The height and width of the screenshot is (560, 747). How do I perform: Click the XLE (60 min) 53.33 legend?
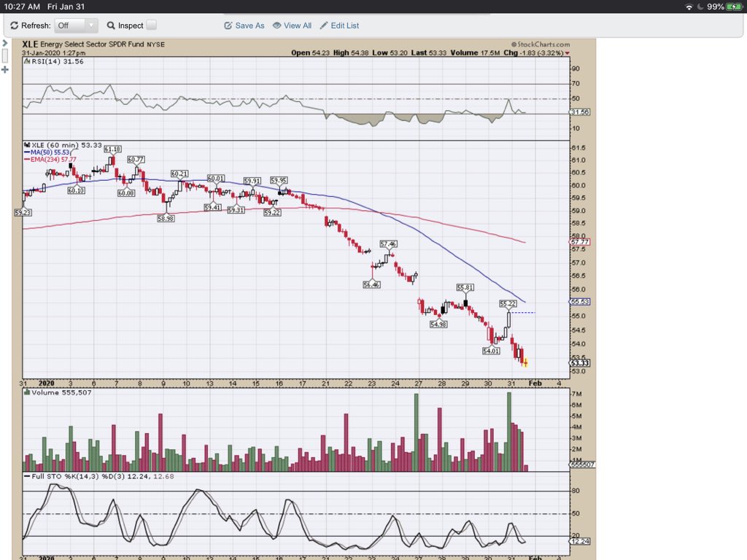pos(63,145)
